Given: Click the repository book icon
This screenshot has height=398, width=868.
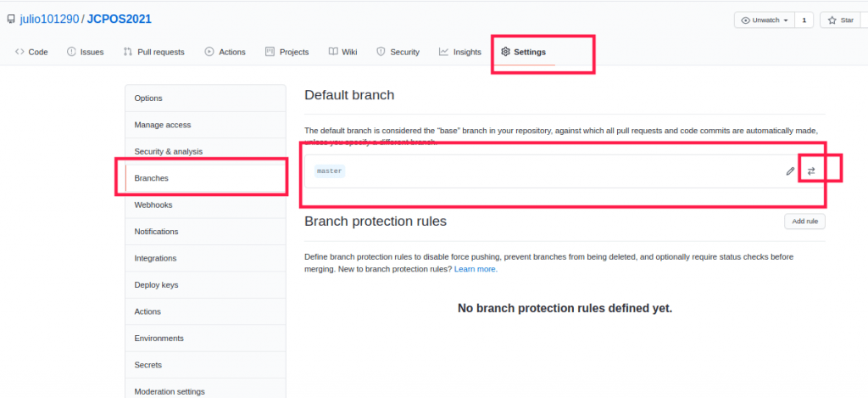Looking at the screenshot, I should 10,19.
